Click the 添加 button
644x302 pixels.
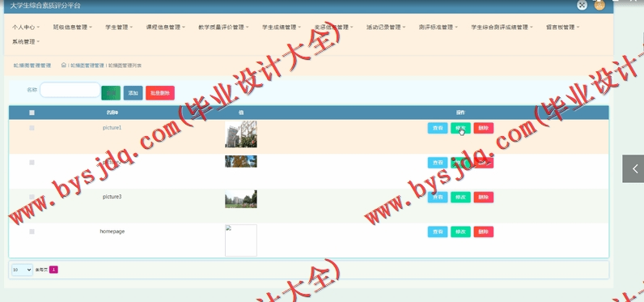[x=133, y=93]
